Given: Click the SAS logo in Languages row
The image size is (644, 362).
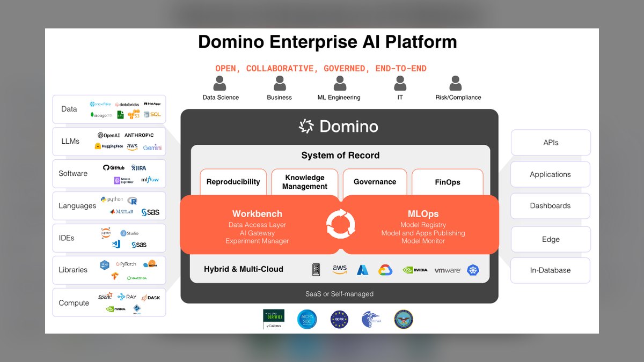Looking at the screenshot, I should pos(150,212).
